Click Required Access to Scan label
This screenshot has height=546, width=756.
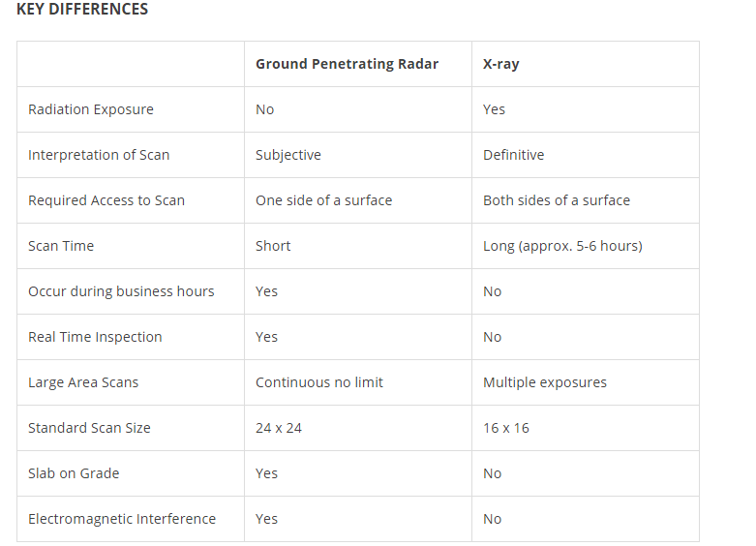pyautogui.click(x=106, y=200)
